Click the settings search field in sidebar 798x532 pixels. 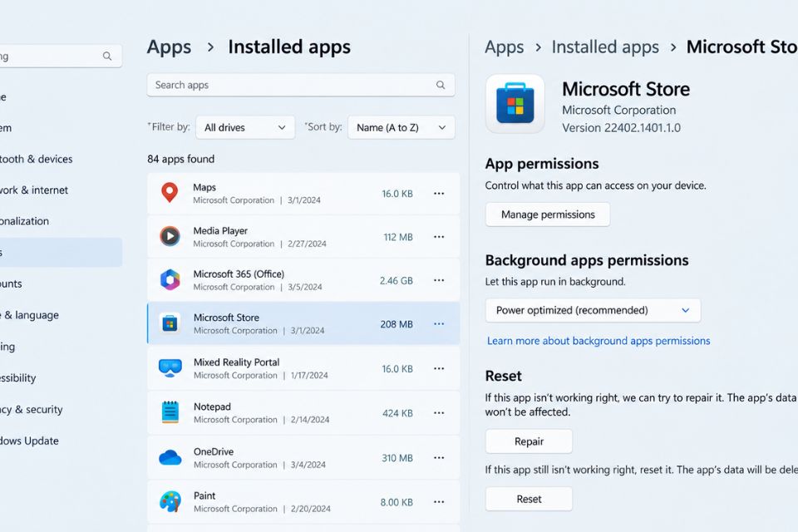point(60,56)
